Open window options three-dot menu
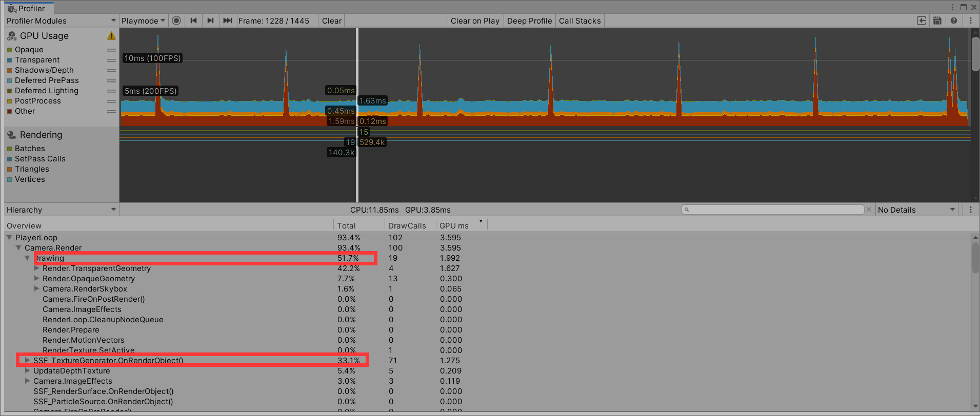980x416 pixels. click(952, 7)
